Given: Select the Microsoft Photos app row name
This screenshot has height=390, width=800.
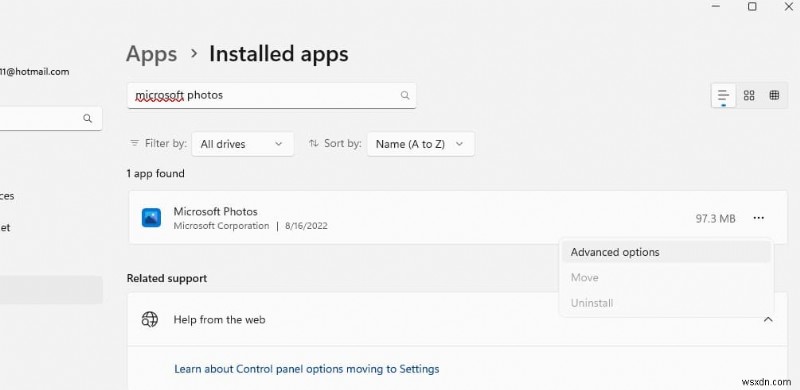Looking at the screenshot, I should [215, 211].
